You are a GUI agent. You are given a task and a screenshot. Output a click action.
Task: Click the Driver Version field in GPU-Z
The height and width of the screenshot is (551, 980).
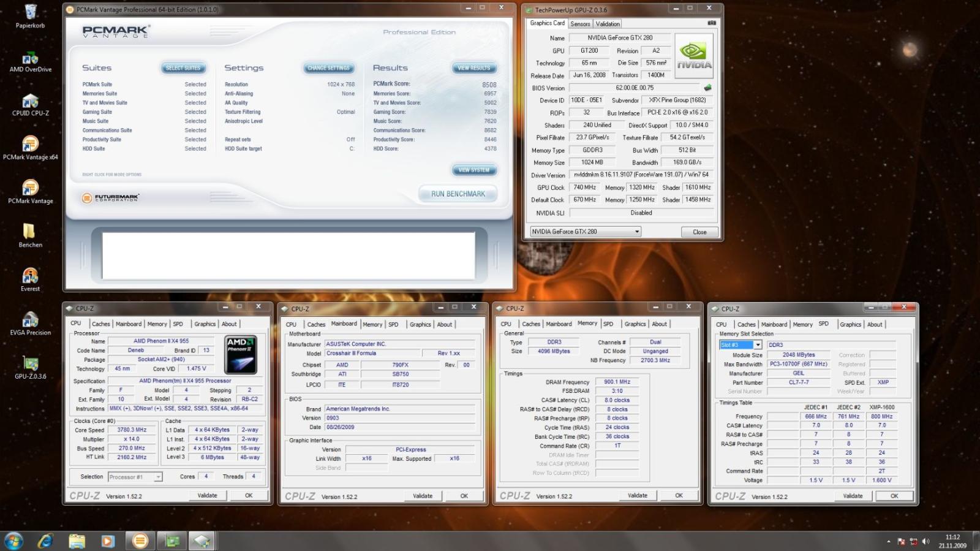tap(641, 175)
